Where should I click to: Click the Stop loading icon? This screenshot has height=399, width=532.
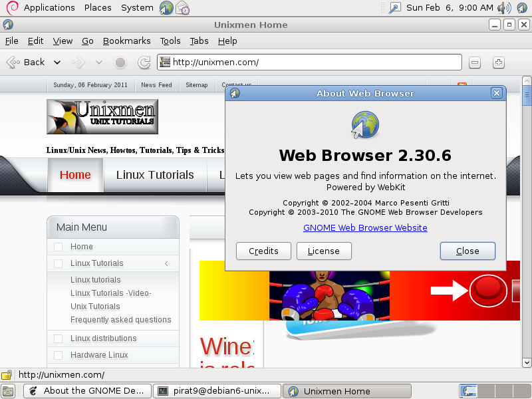(120, 63)
